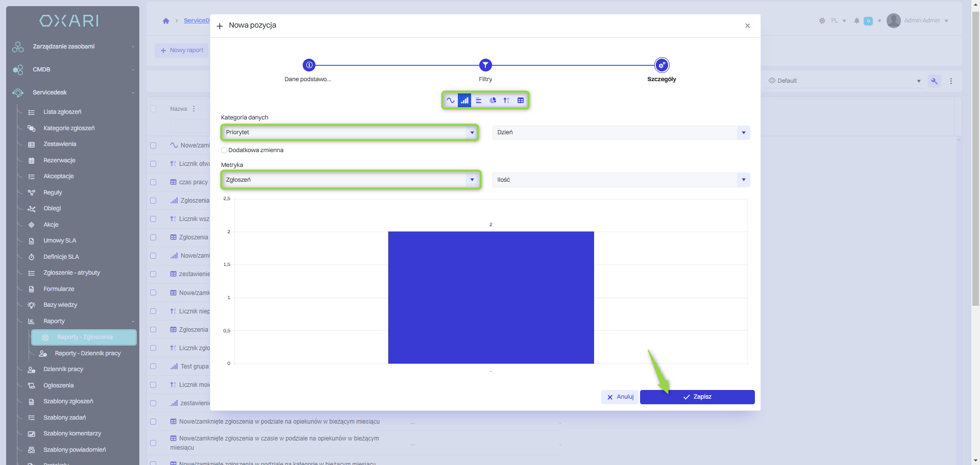
Task: Check the box for the czas pracy row
Action: 153,182
